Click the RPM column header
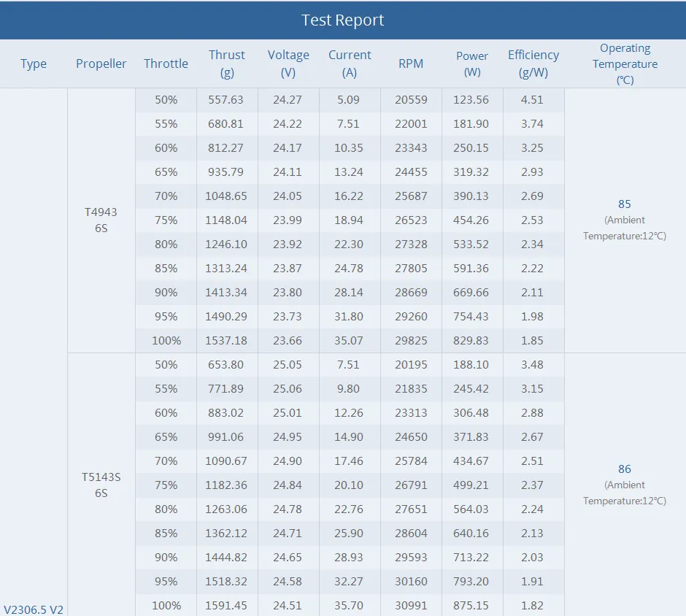This screenshot has width=686, height=616. point(411,63)
